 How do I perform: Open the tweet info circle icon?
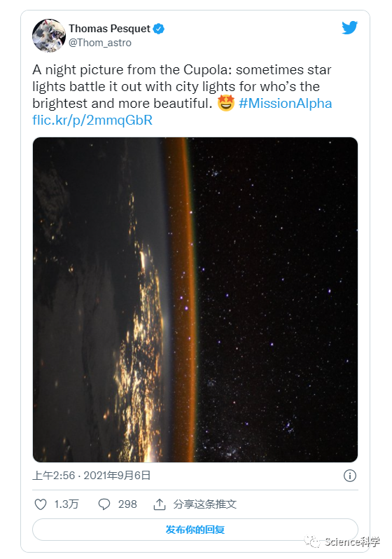click(349, 476)
